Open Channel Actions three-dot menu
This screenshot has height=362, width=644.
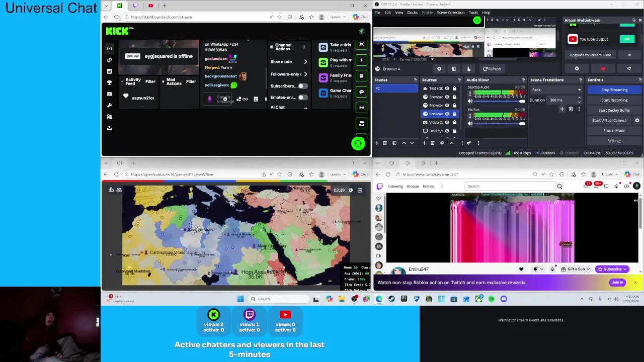pos(304,47)
